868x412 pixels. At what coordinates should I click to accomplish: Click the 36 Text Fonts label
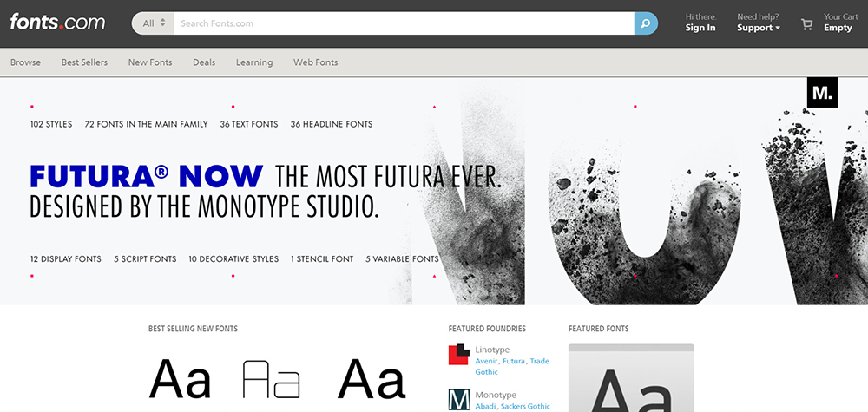coord(249,124)
